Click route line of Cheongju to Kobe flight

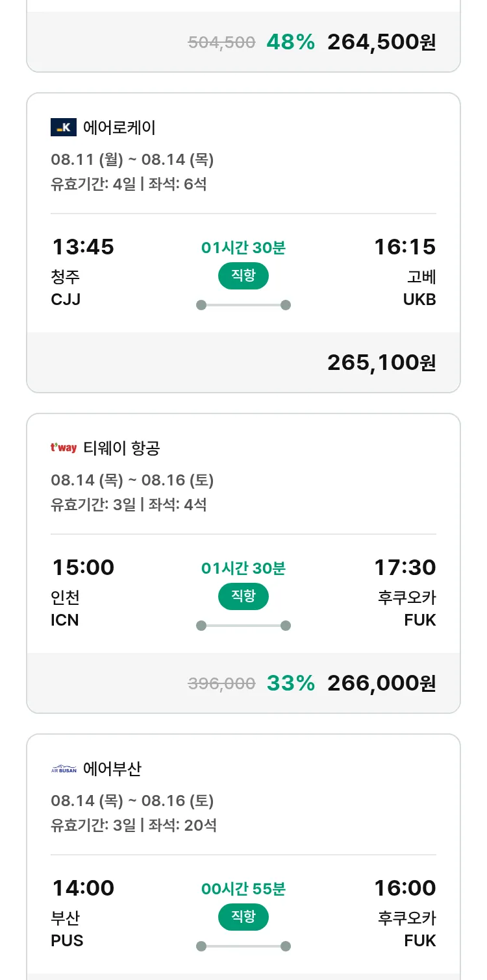(x=243, y=305)
